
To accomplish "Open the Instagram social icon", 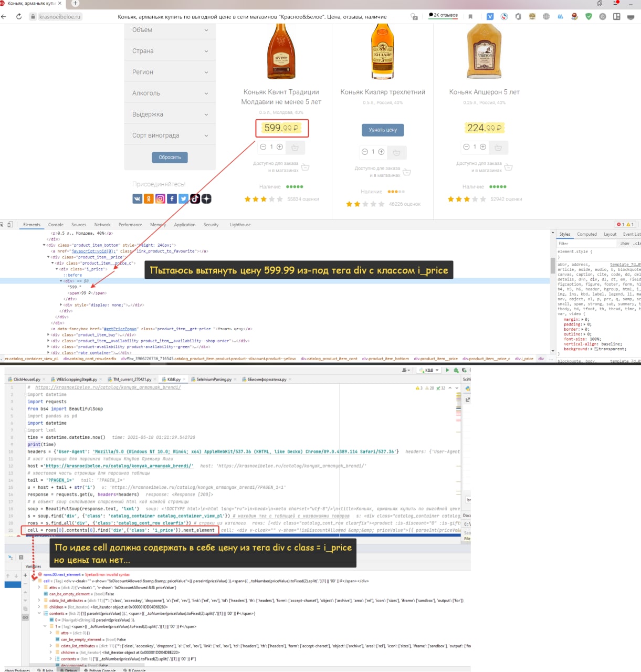I will tap(160, 198).
